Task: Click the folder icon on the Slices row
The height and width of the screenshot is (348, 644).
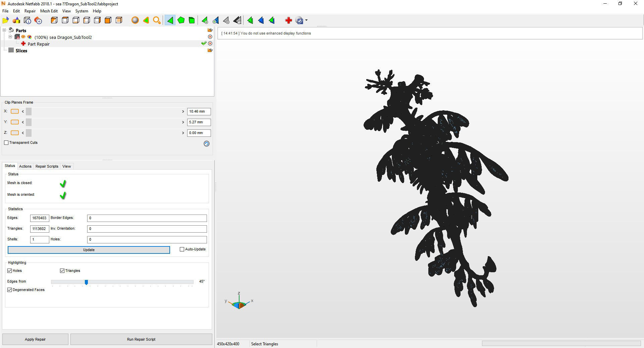Action: click(210, 50)
